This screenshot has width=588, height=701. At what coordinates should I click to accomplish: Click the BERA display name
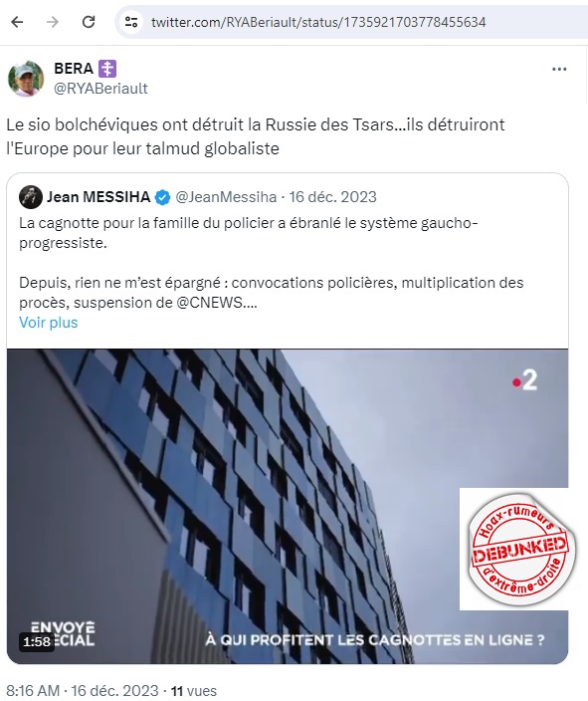74,69
